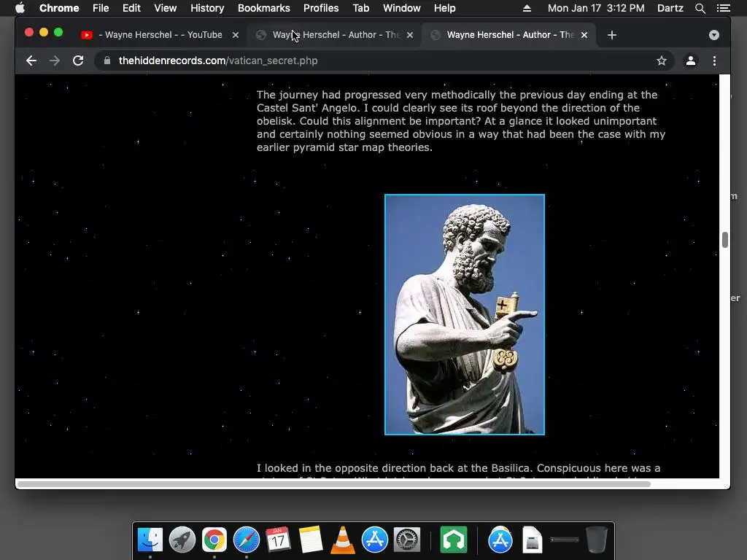747x560 pixels.
Task: Open the Tab menu
Action: (360, 8)
